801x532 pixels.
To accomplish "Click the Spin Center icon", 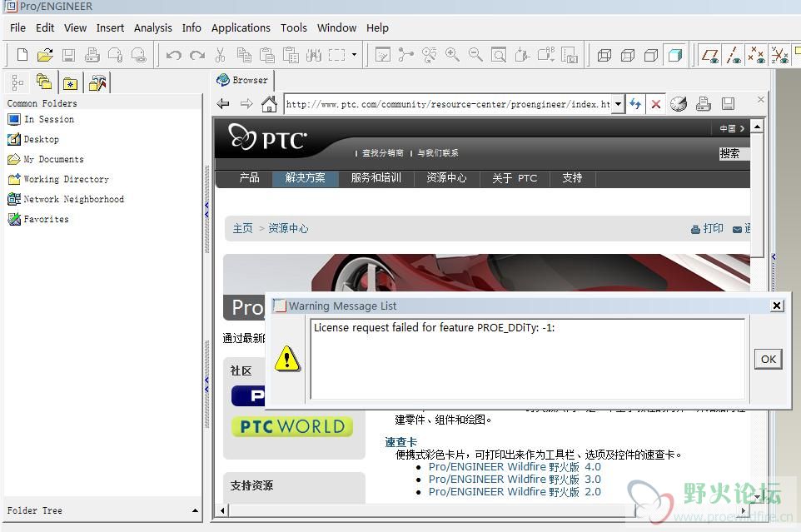I will pyautogui.click(x=405, y=55).
